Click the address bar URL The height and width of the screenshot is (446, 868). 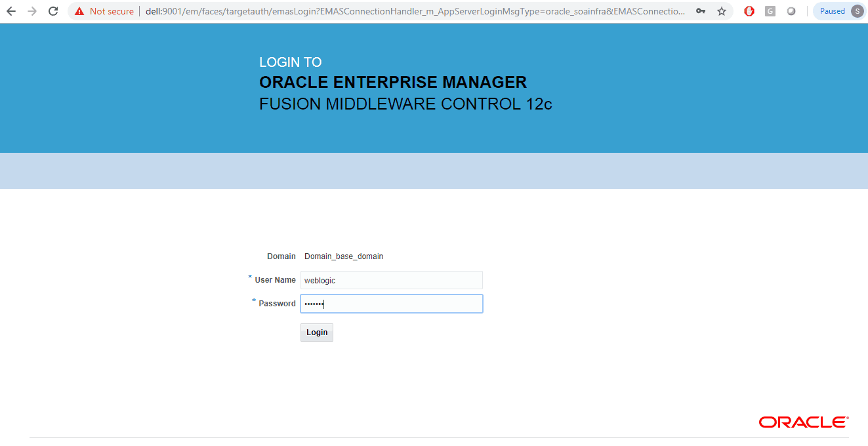(416, 11)
